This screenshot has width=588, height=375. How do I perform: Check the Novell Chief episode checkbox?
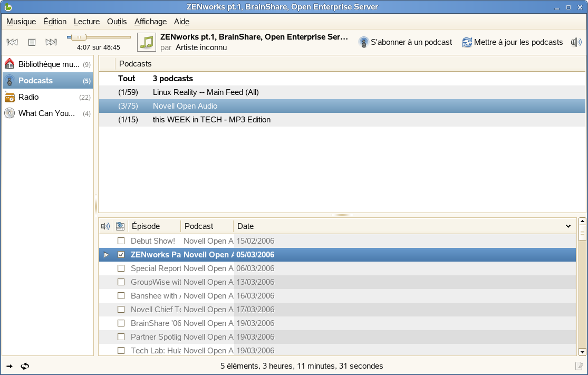[121, 310]
